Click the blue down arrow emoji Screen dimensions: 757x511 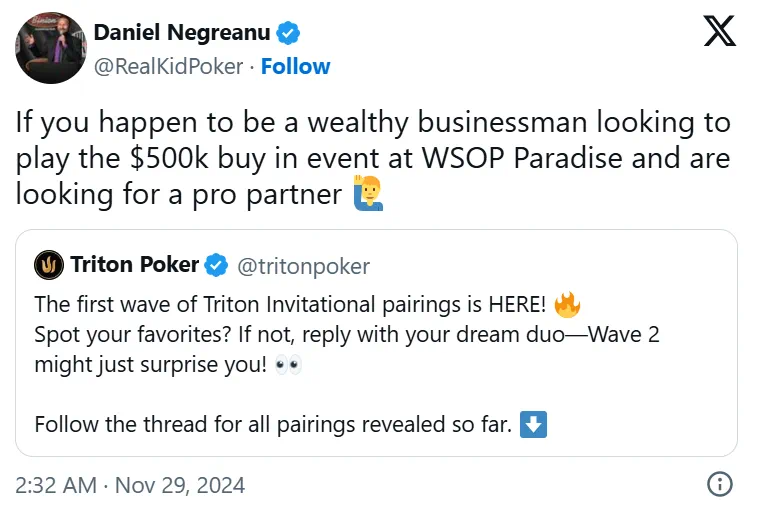tap(534, 424)
